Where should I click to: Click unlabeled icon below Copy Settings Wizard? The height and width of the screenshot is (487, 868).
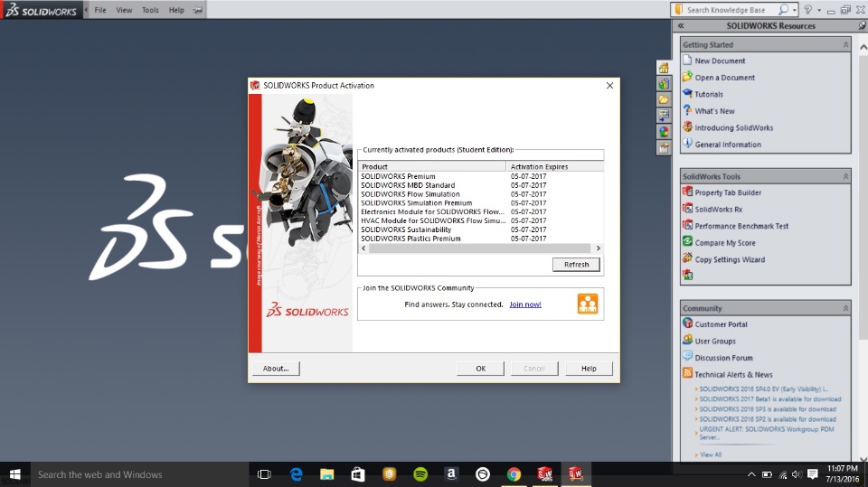click(x=687, y=275)
